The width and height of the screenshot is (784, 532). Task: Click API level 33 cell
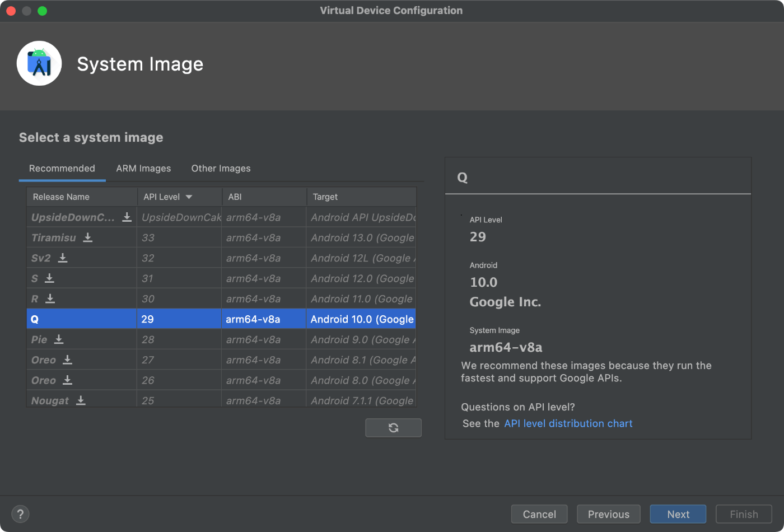coord(180,237)
